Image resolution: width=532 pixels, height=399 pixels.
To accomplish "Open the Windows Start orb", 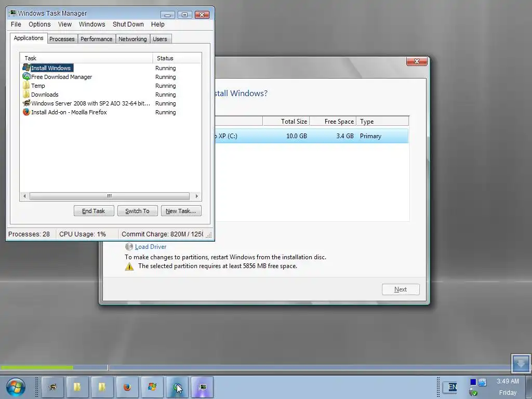I will [x=16, y=387].
